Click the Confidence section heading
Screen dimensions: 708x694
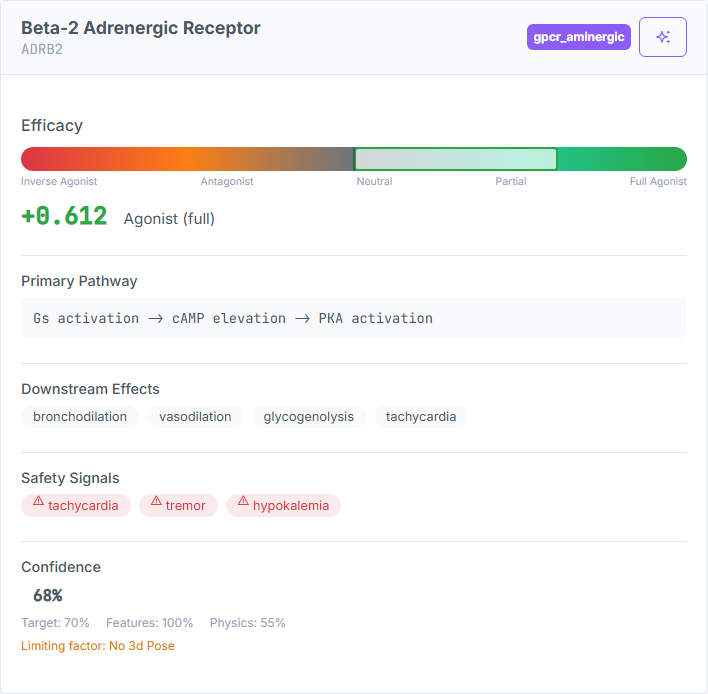tap(61, 567)
